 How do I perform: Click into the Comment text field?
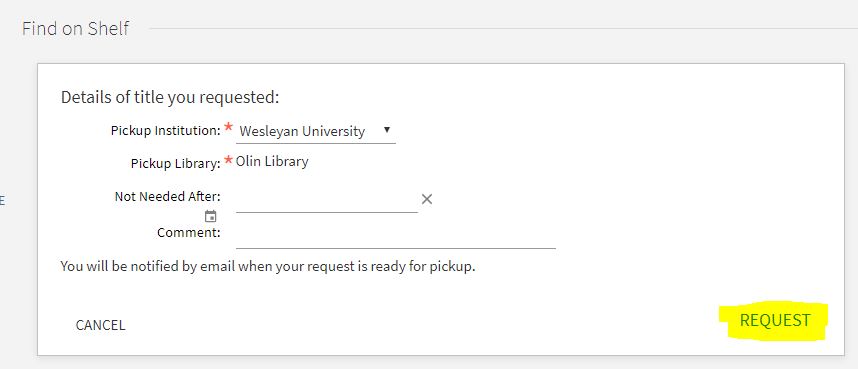pyautogui.click(x=396, y=238)
